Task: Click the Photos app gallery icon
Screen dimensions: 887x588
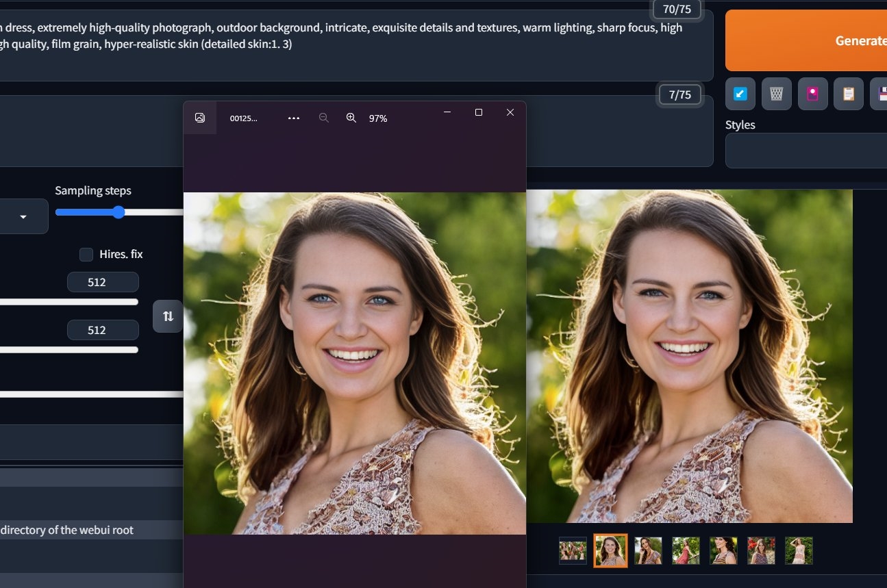Action: (x=200, y=118)
